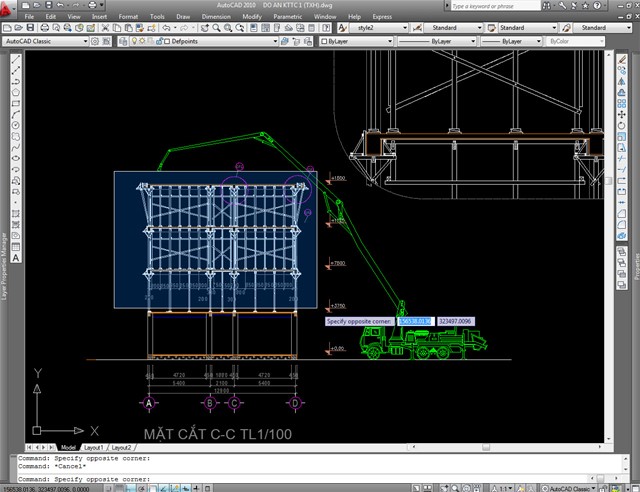640x492 pixels.
Task: Select the Move tool
Action: pyautogui.click(x=621, y=115)
